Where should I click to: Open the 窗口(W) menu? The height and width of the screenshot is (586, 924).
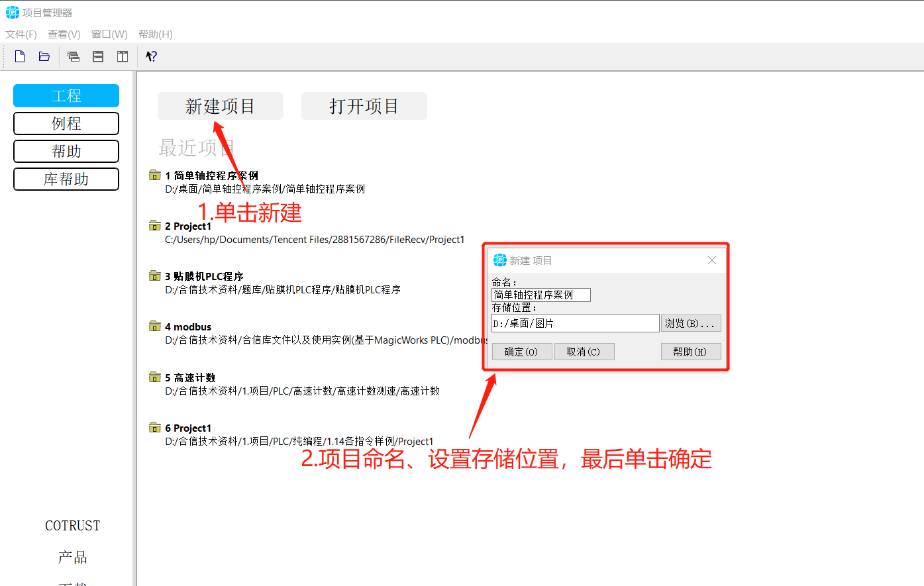(109, 34)
